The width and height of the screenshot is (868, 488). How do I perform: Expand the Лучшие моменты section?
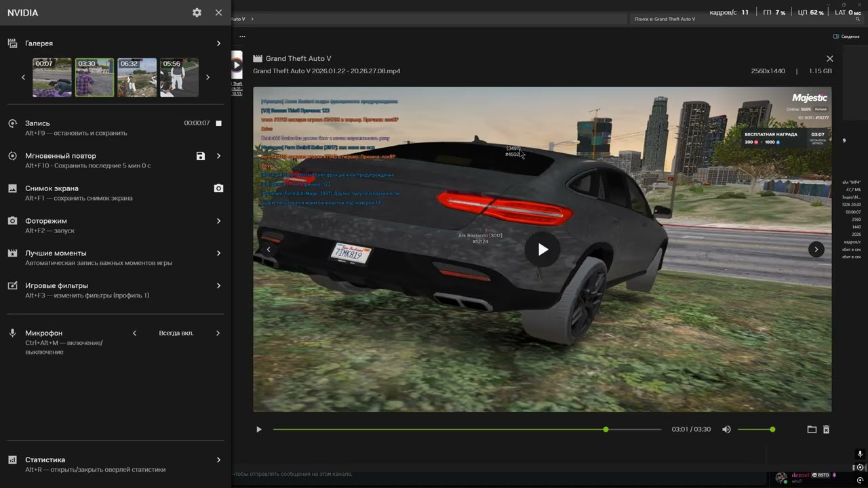coord(218,253)
